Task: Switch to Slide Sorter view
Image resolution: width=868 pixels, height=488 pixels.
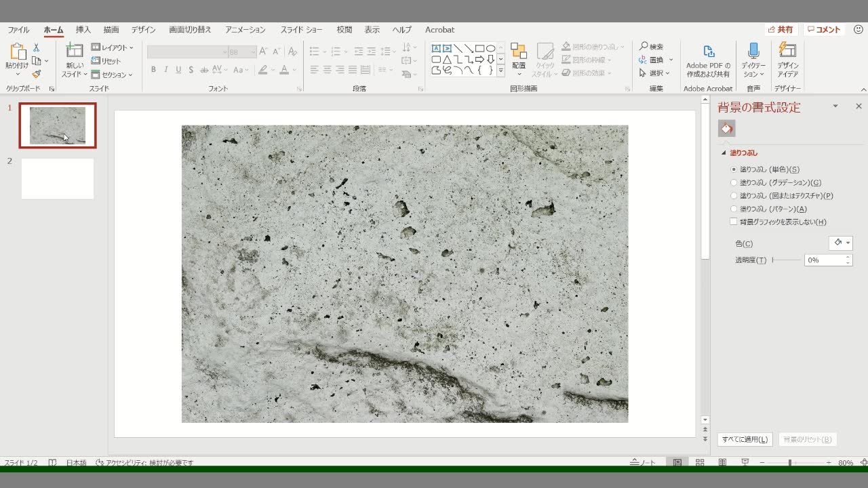Action: pyautogui.click(x=700, y=463)
